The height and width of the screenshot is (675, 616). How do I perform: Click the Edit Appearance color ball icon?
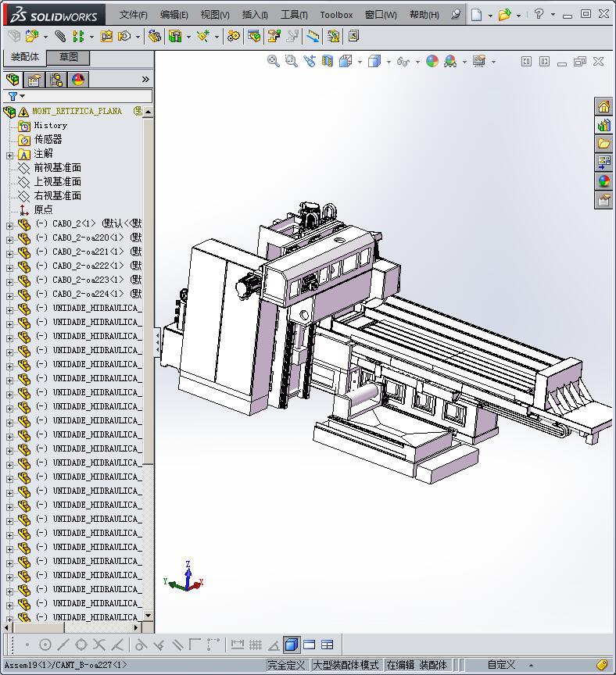432,61
